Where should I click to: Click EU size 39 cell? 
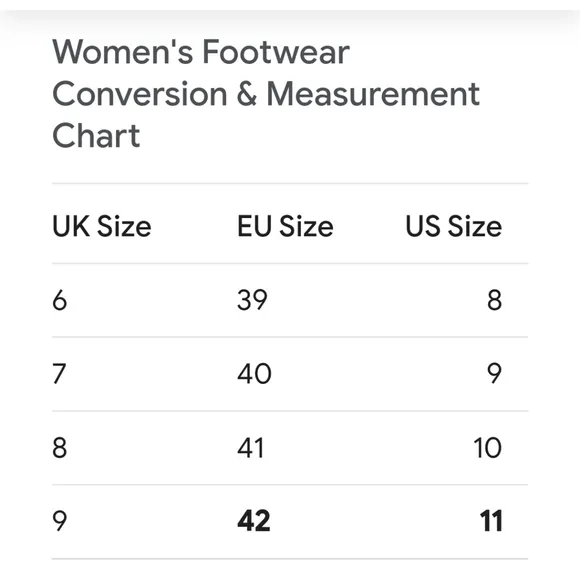point(252,300)
